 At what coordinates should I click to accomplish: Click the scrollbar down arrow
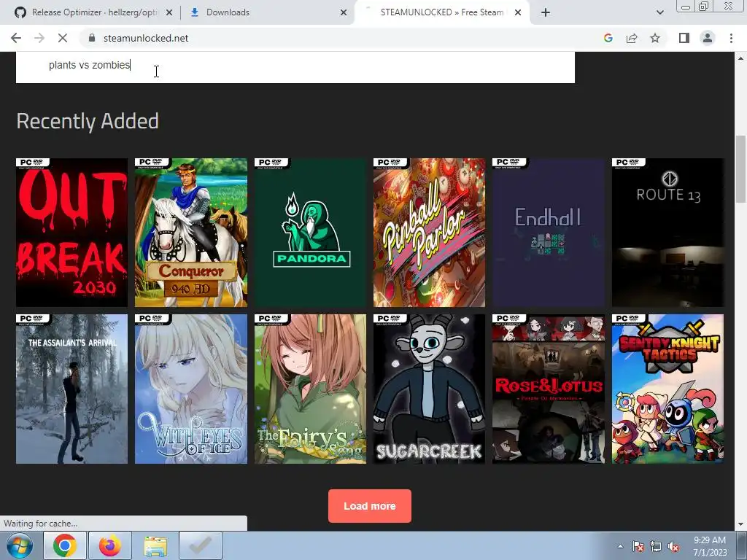[741, 525]
